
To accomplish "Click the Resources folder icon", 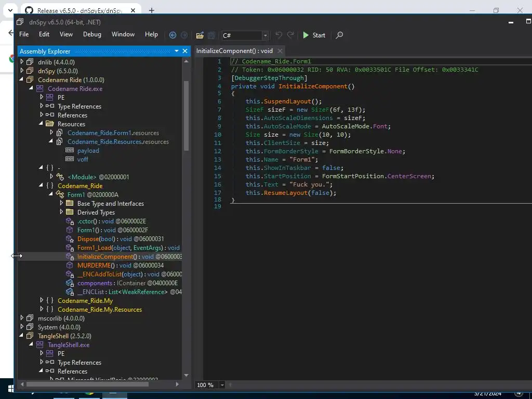I will coord(49,124).
